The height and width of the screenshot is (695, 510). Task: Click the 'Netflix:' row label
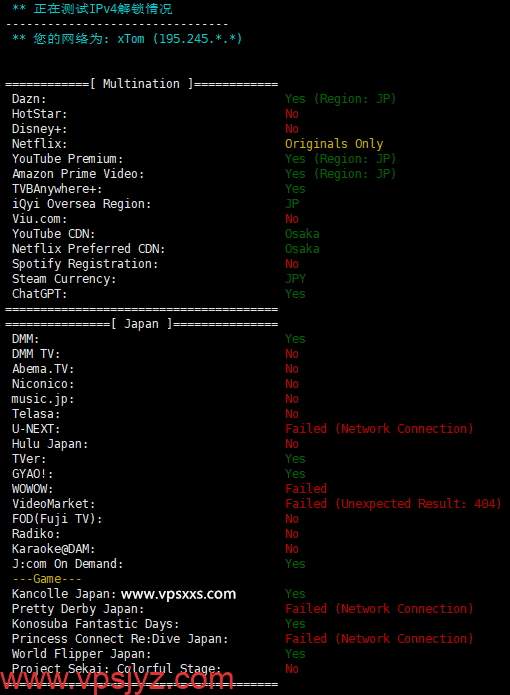coord(39,144)
